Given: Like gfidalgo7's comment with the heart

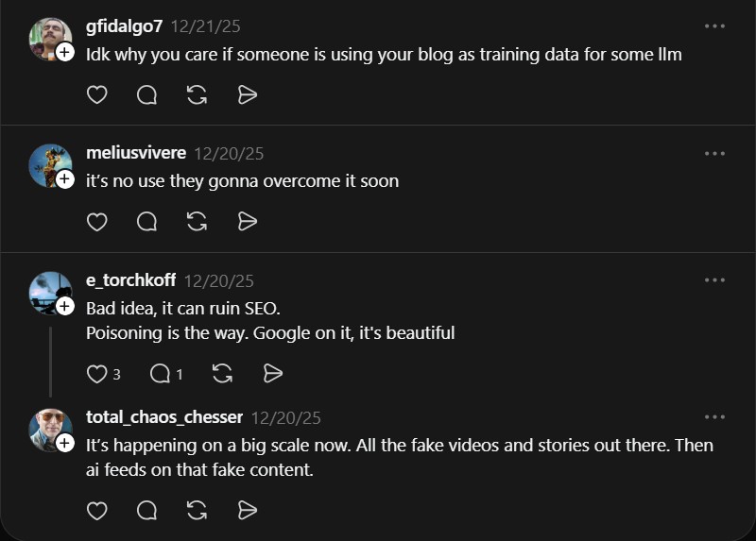Looking at the screenshot, I should tap(96, 94).
